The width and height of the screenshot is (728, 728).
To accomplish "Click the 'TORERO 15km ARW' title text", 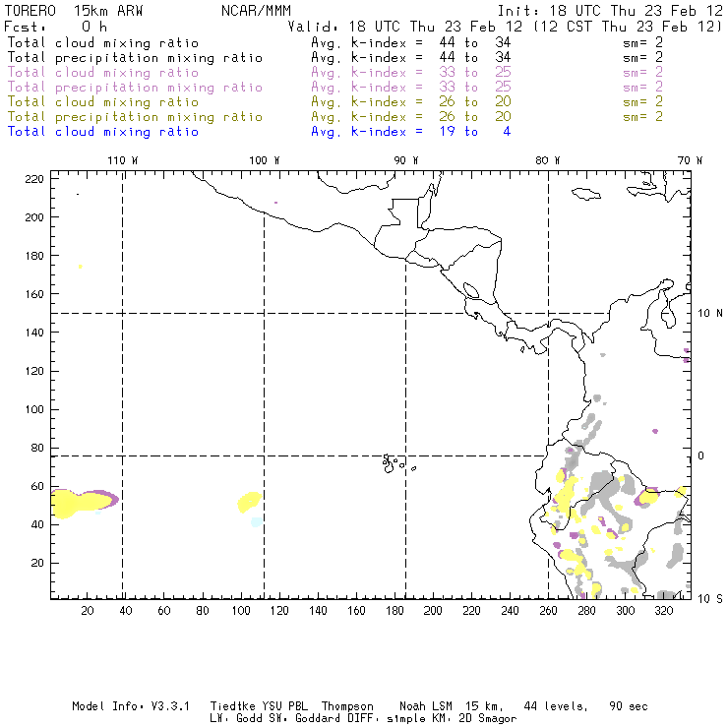I will tap(74, 11).
